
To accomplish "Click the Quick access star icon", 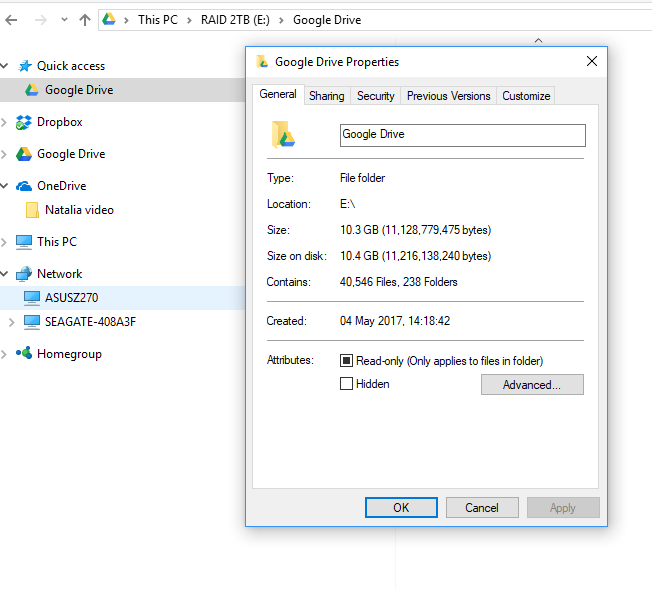I will click(25, 65).
